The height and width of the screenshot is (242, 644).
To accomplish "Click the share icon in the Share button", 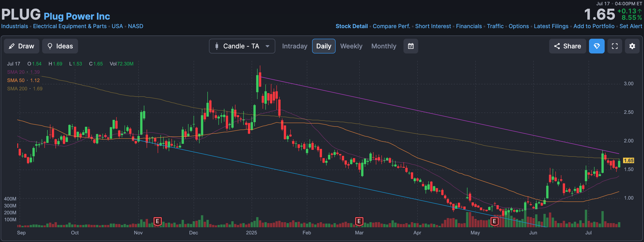I will point(557,46).
